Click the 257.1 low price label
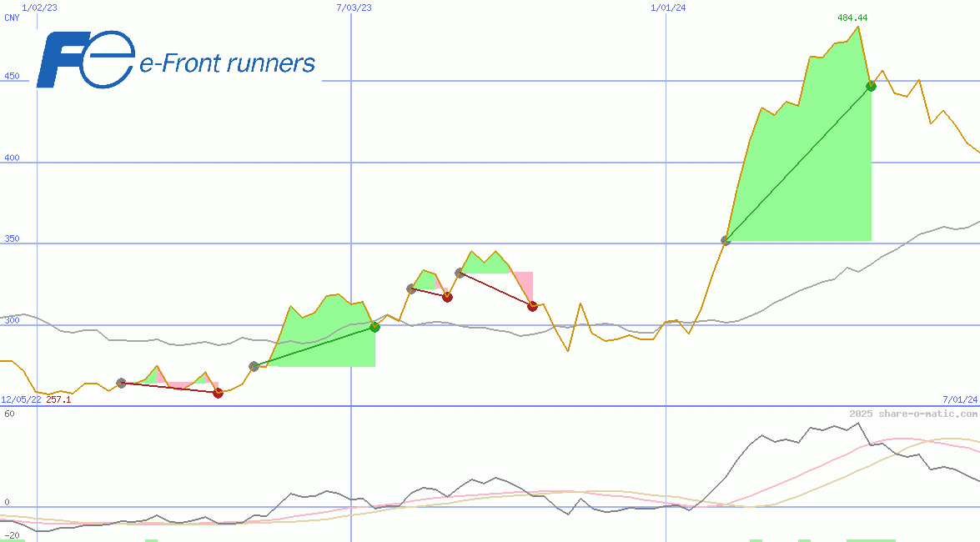980x542 pixels. point(58,400)
